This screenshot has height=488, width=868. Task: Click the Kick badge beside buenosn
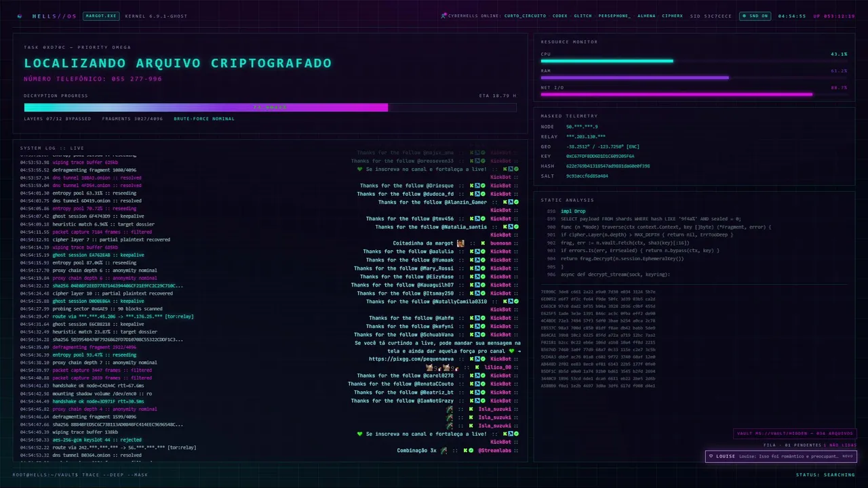(483, 243)
